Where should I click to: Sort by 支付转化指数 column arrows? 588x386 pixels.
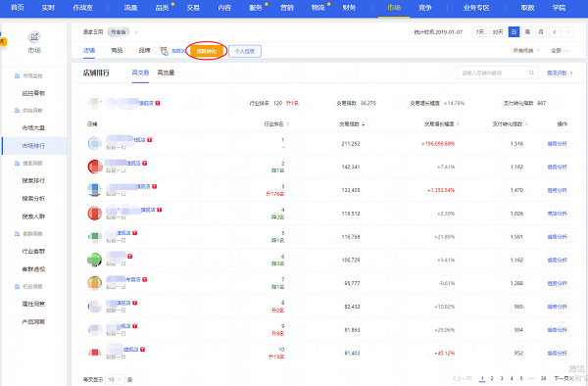[526, 124]
